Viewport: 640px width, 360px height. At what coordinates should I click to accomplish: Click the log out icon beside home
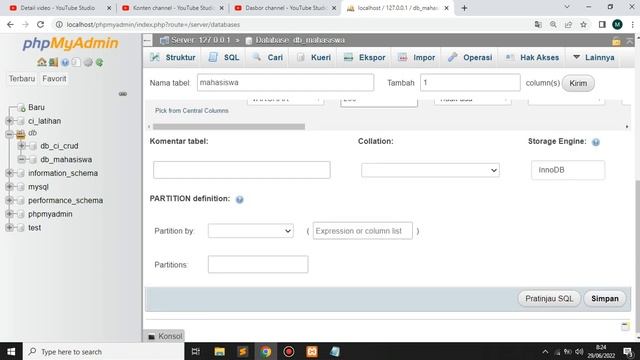tap(53, 62)
